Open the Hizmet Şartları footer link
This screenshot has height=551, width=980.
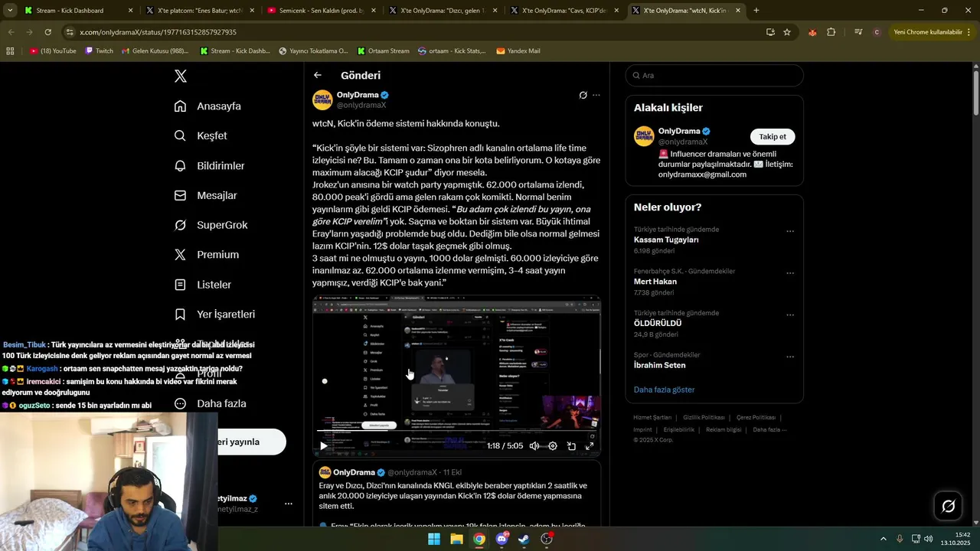tap(652, 418)
